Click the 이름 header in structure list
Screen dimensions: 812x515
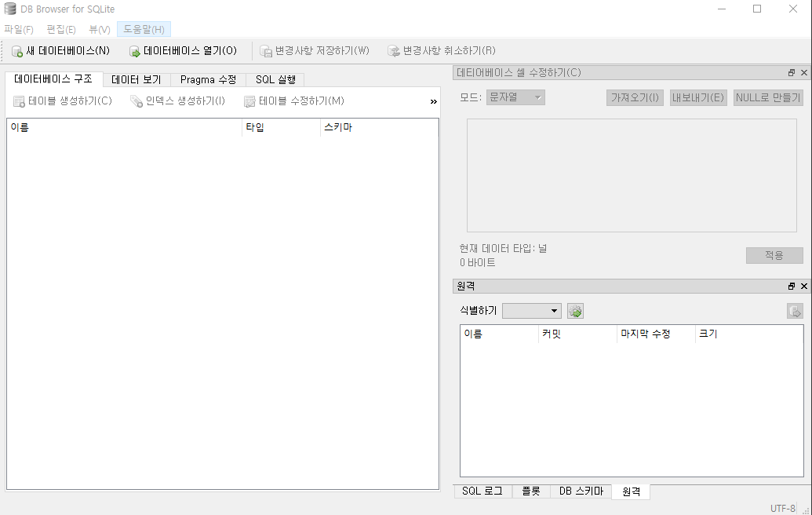124,127
